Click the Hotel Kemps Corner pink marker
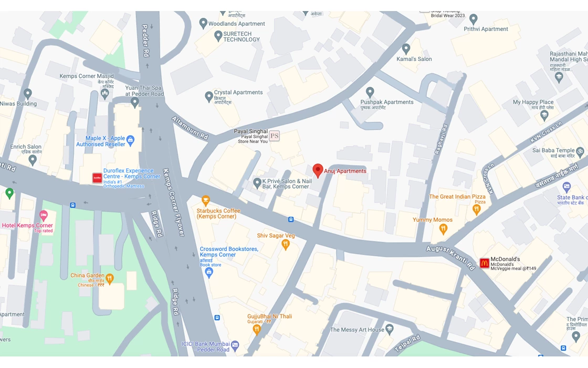The height and width of the screenshot is (368, 588). coord(44,216)
